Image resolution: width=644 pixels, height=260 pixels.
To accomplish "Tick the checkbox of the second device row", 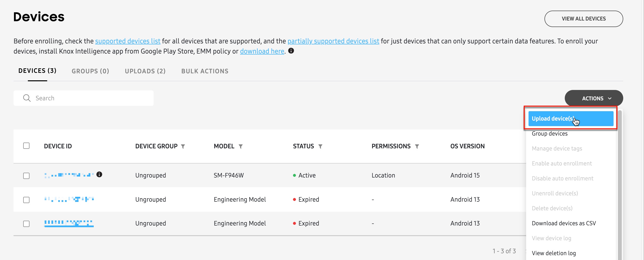I will [x=26, y=200].
